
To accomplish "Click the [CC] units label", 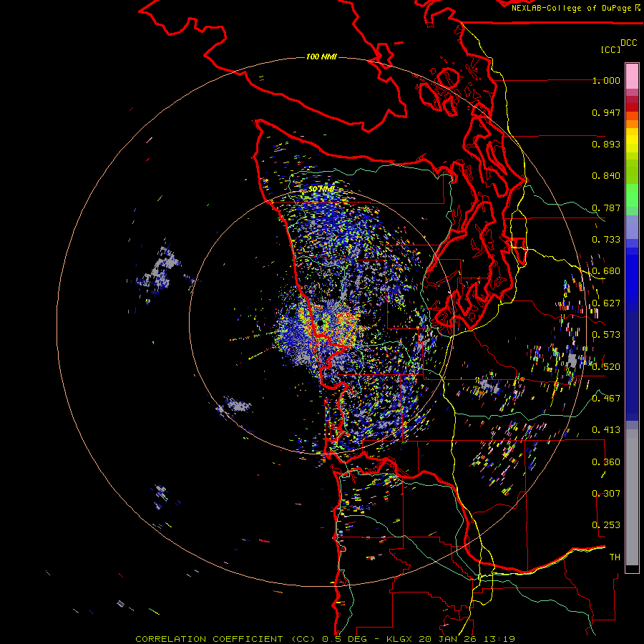I will 610,49.
